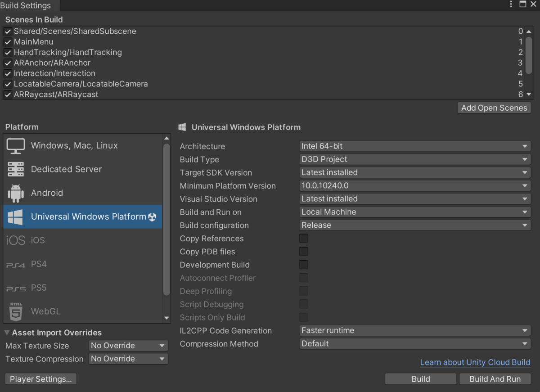Click the Android robot icon
The width and height of the screenshot is (540, 392).
tap(16, 193)
